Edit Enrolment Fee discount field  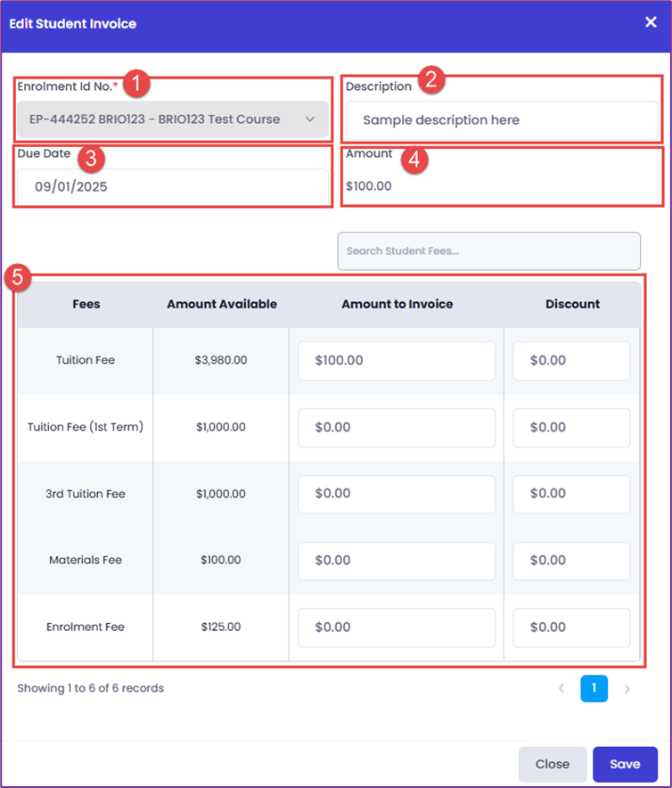click(571, 628)
